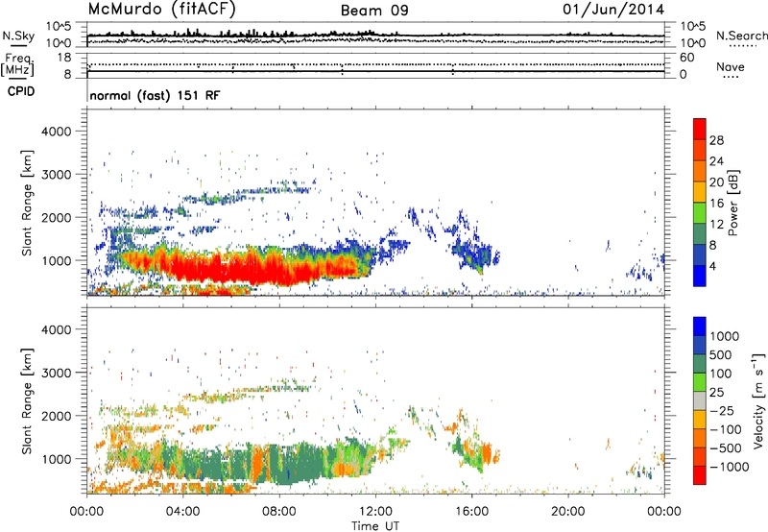Click the date '01/Jun/2014'
Screen dimensions: 768x532
pyautogui.click(x=613, y=10)
